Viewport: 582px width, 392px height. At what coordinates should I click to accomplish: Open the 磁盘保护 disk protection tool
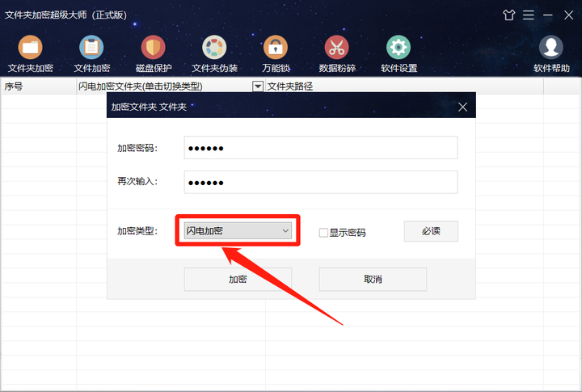click(154, 54)
